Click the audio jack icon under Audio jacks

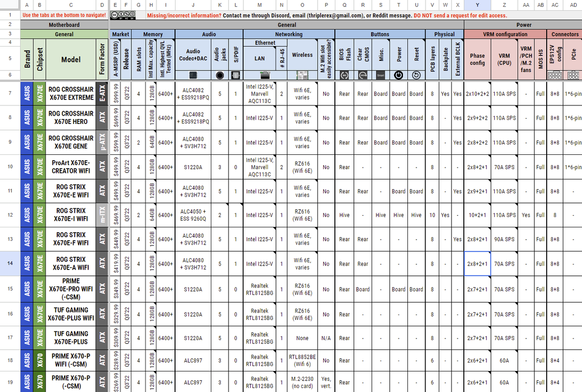pos(220,75)
